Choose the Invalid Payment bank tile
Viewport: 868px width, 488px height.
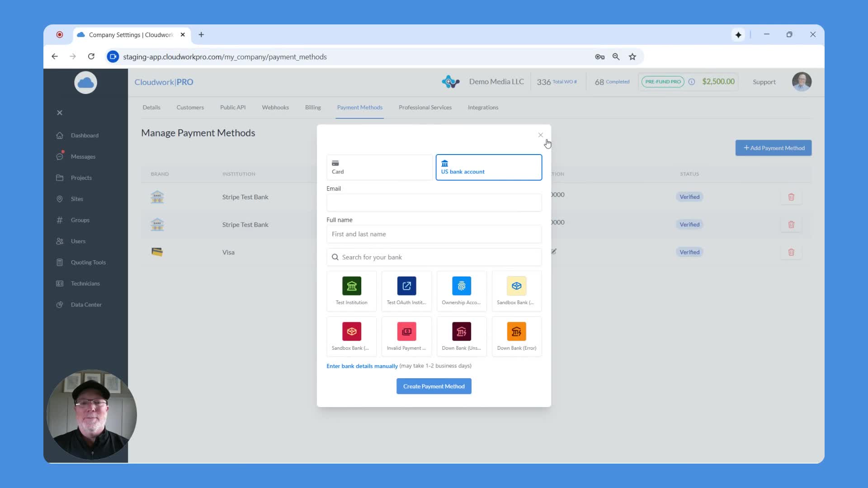point(406,337)
